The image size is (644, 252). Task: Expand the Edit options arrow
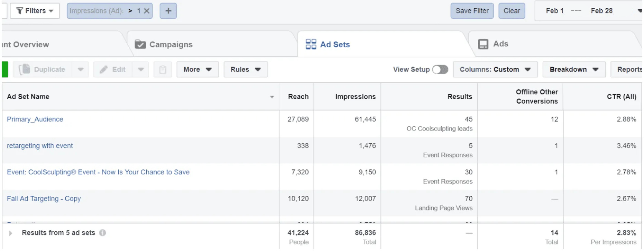(141, 69)
